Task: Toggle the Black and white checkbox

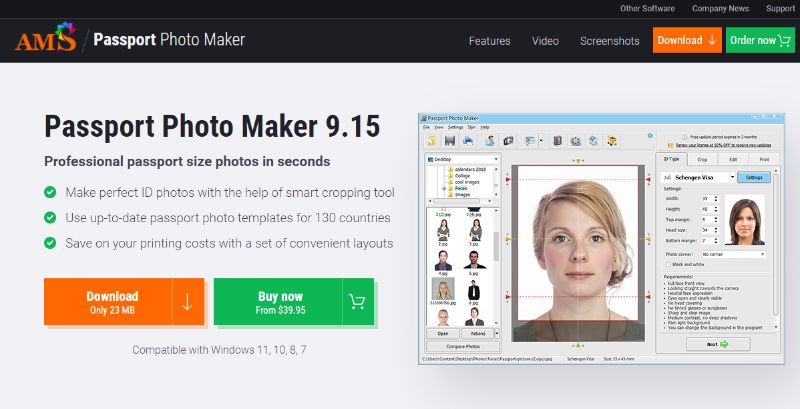Action: (668, 264)
